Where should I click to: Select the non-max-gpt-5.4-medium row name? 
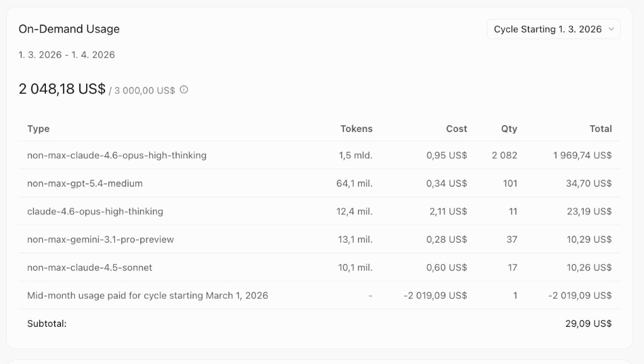click(x=85, y=184)
